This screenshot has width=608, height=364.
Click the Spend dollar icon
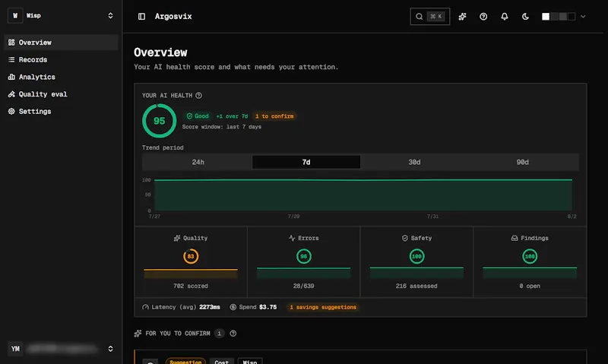[x=233, y=307]
